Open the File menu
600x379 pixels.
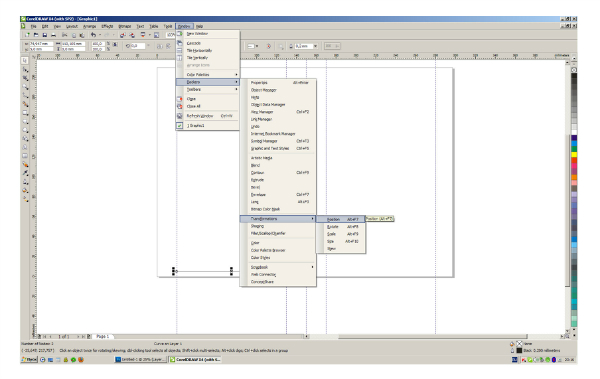coord(33,26)
